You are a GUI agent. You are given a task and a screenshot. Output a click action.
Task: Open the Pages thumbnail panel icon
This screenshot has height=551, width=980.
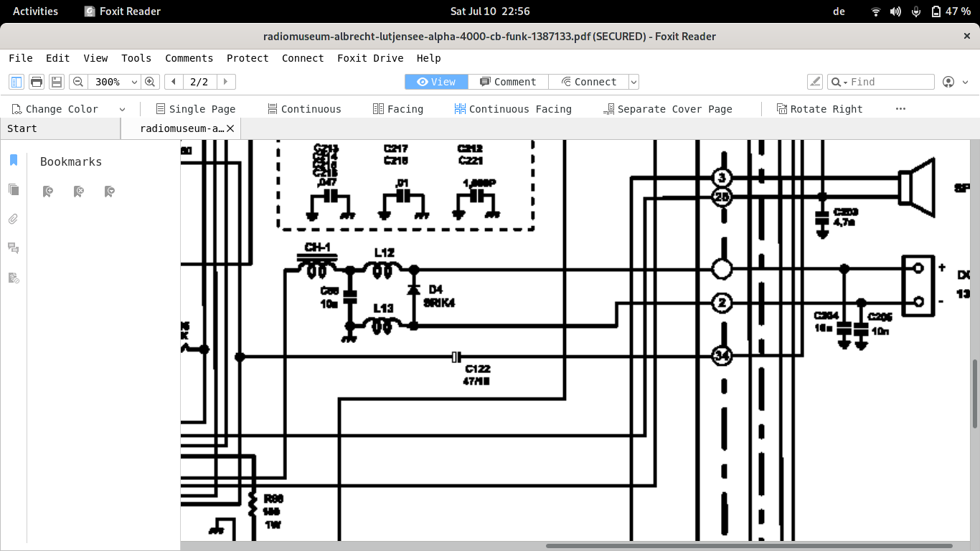[13, 189]
